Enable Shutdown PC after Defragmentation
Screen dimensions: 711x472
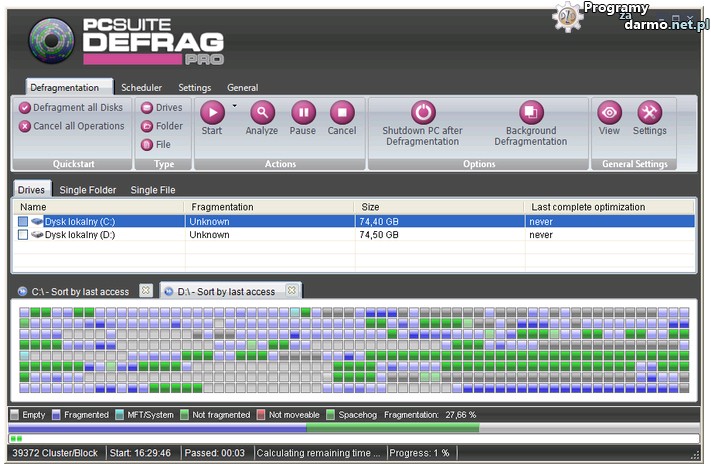pos(423,113)
